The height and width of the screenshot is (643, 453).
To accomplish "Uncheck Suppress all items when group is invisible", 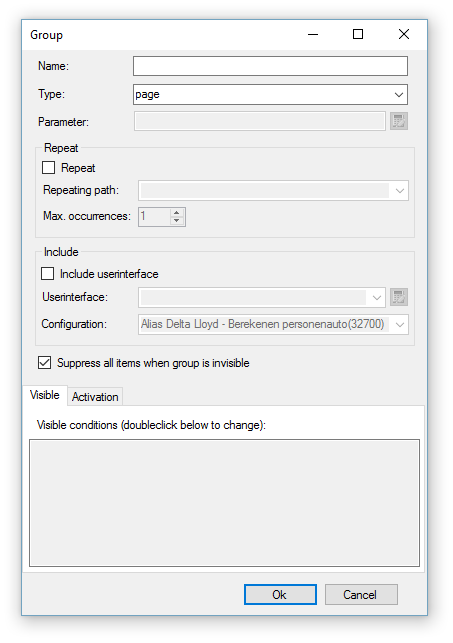I will (x=44, y=363).
